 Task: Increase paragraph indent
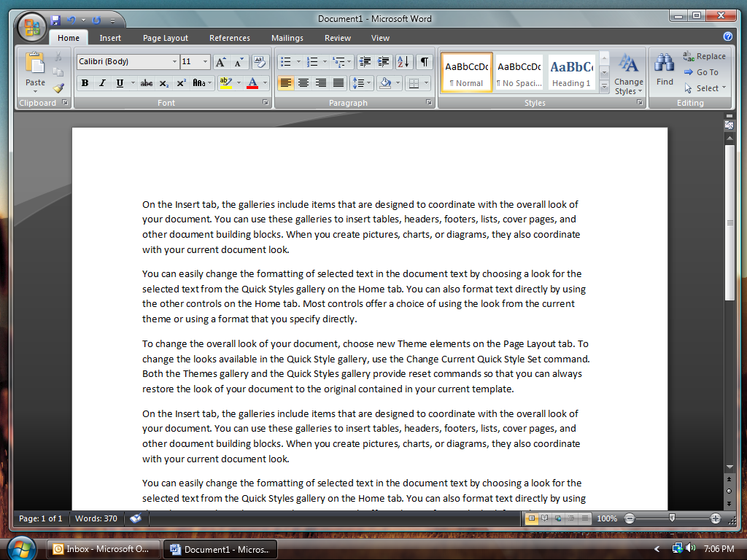[x=383, y=61]
